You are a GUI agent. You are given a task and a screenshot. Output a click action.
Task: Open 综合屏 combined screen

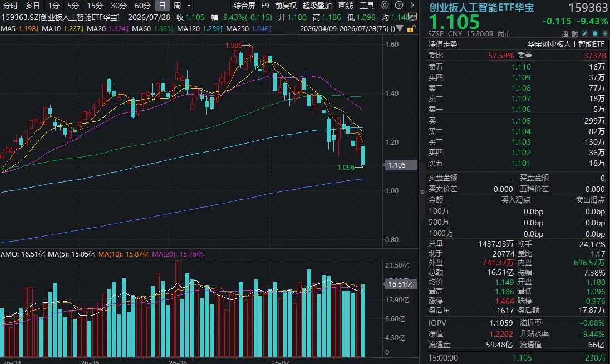pyautogui.click(x=244, y=6)
